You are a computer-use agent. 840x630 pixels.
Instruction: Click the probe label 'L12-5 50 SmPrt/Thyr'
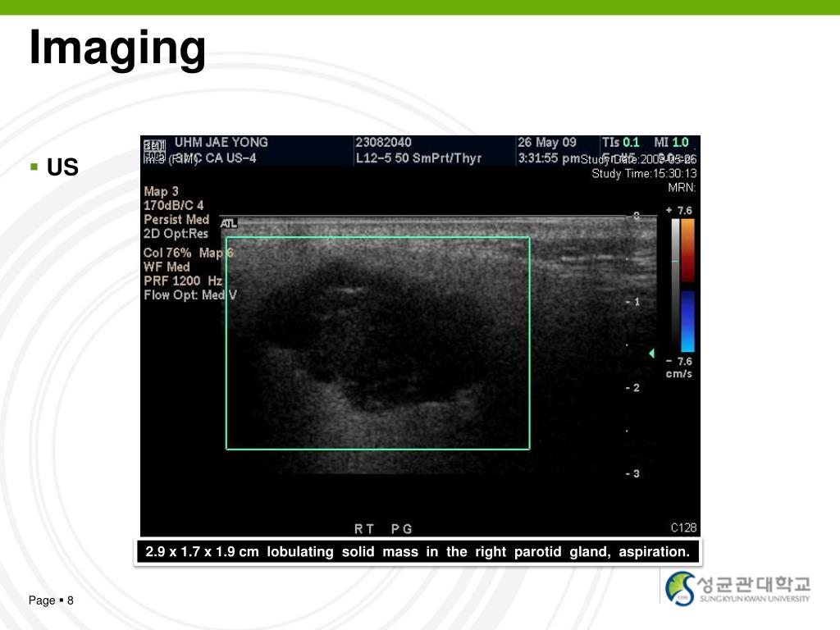coord(418,158)
